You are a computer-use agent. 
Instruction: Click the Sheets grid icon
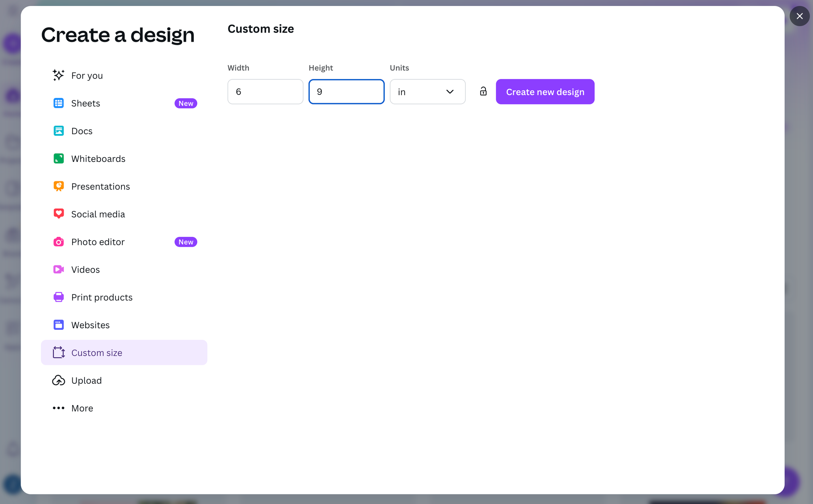click(58, 103)
